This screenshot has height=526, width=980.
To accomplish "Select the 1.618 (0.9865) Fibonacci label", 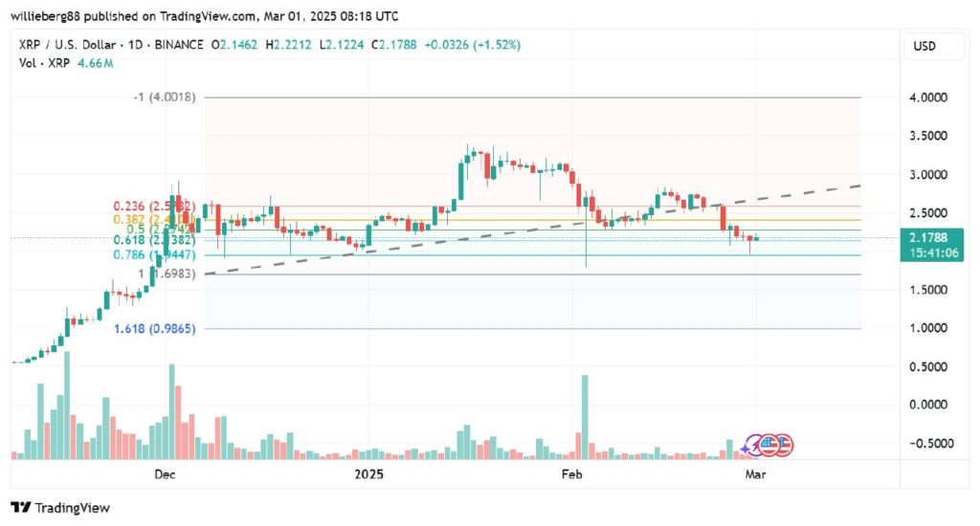I will 155,328.
